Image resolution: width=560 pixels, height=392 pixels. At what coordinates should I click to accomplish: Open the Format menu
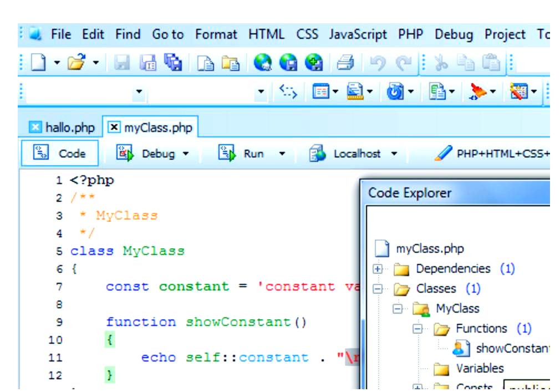click(216, 34)
